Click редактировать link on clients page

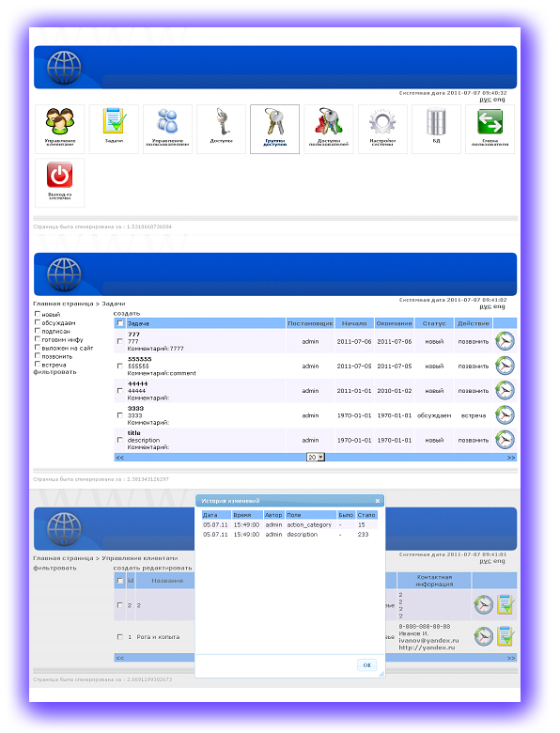(x=167, y=568)
